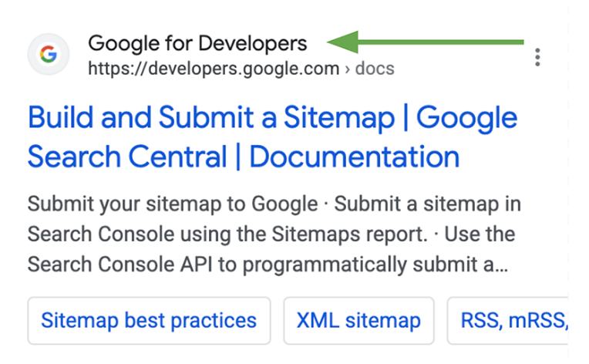Click the word "Google" ending the title's first line

(467, 118)
